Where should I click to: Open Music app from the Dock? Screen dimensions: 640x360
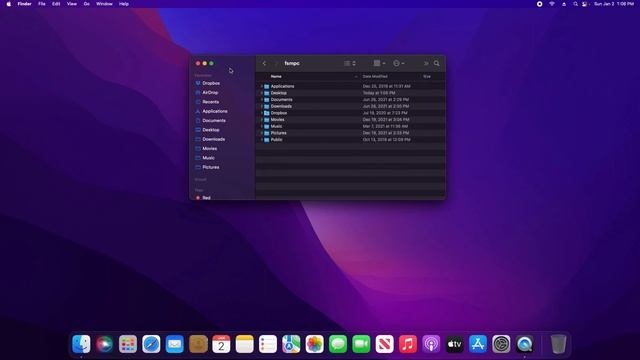[x=408, y=344]
